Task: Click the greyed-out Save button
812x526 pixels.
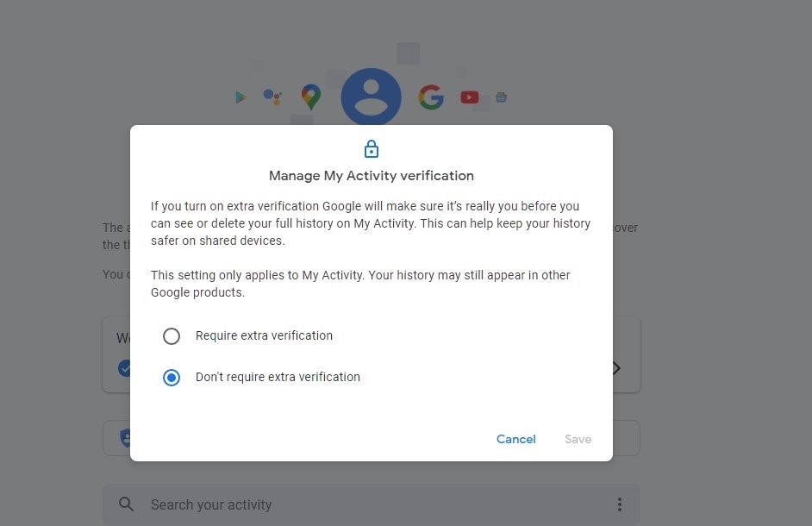Action: pos(578,439)
